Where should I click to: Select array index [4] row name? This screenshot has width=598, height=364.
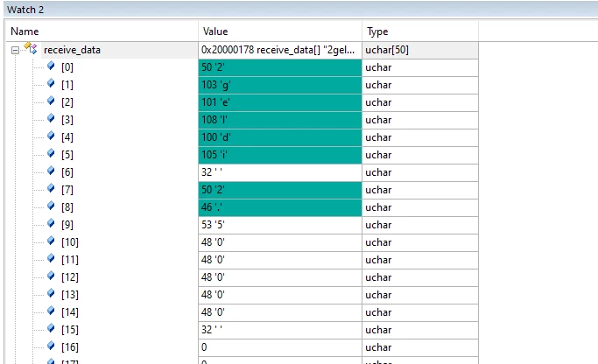click(67, 137)
